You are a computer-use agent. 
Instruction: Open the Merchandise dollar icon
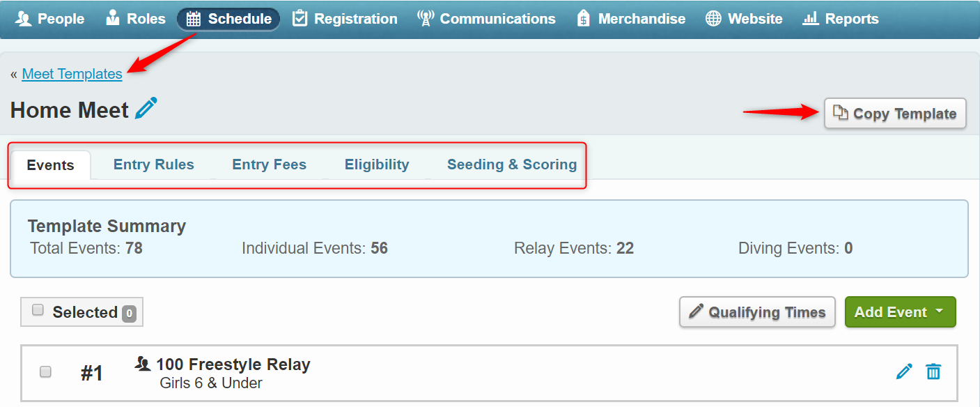click(x=583, y=19)
